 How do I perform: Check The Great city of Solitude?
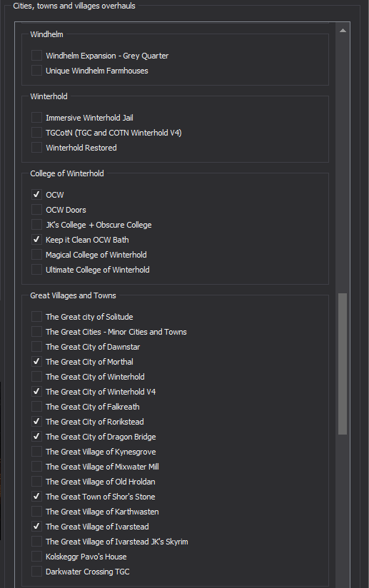tap(36, 317)
